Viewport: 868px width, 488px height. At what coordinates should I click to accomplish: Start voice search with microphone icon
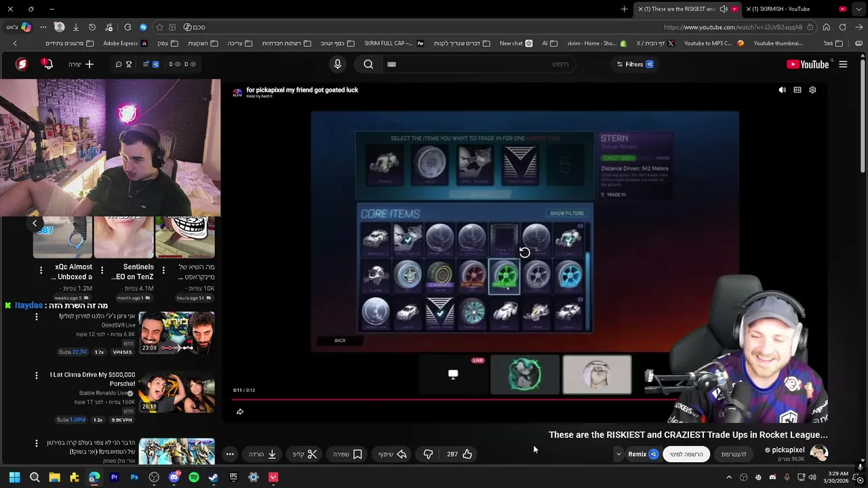coord(338,64)
